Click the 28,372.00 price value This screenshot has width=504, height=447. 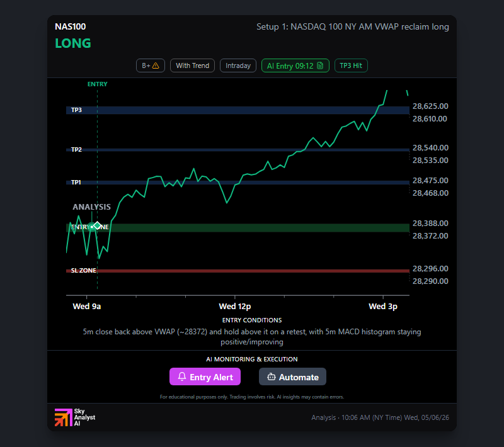430,236
